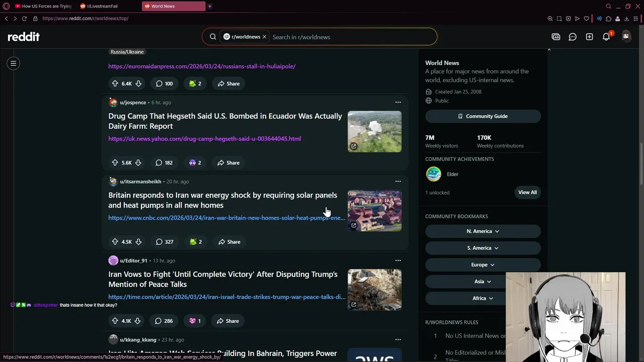The image size is (644, 362).
Task: Remove the r/worldnews search filter chip
Action: (x=264, y=37)
